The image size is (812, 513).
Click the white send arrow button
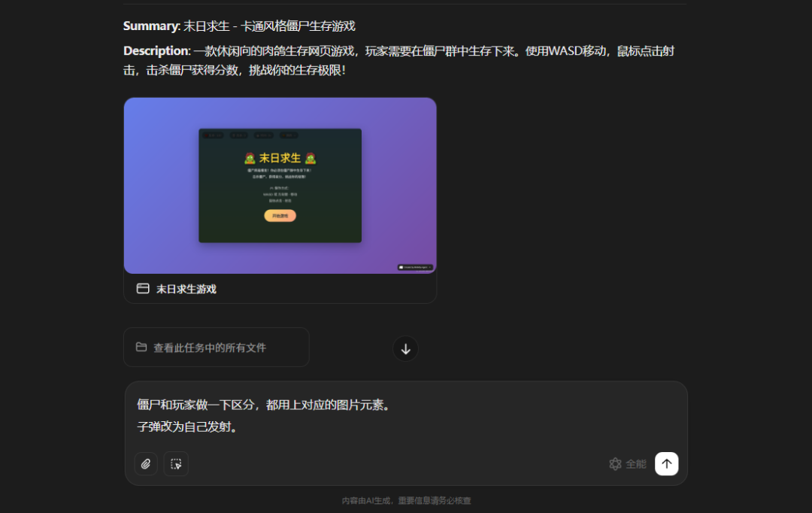click(x=666, y=464)
